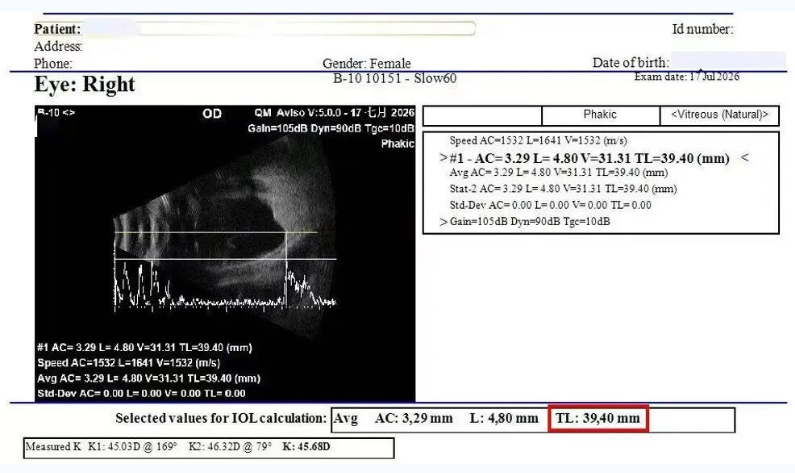Click the Gender: Female text
The width and height of the screenshot is (795, 473).
point(367,64)
